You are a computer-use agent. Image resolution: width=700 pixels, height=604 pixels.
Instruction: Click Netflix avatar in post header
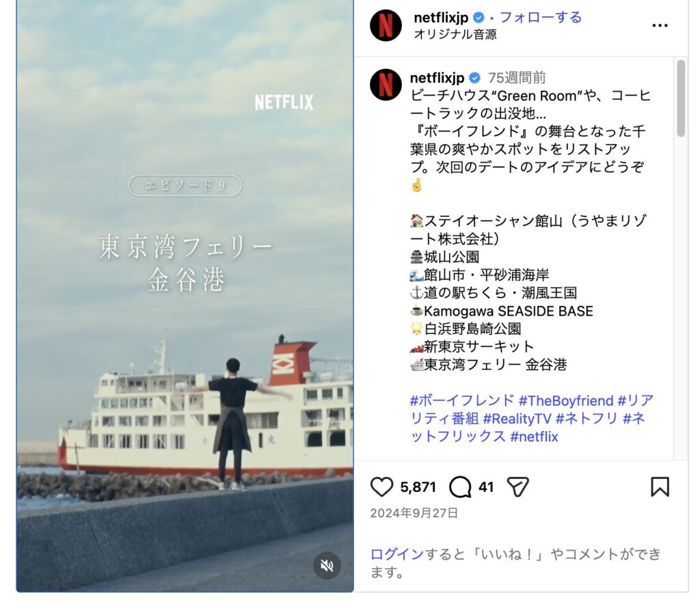(x=386, y=25)
